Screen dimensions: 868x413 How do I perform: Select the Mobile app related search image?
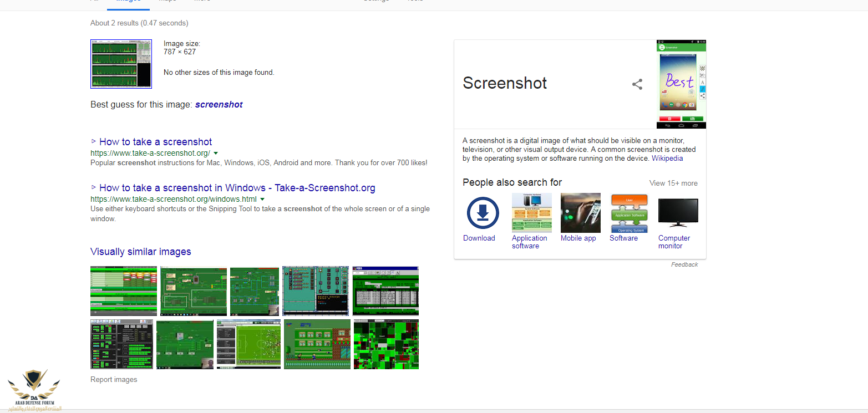coord(580,213)
